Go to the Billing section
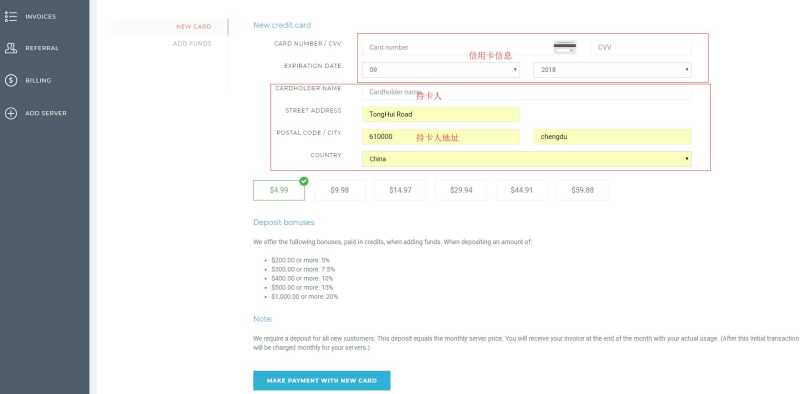The image size is (800, 394). [x=38, y=81]
